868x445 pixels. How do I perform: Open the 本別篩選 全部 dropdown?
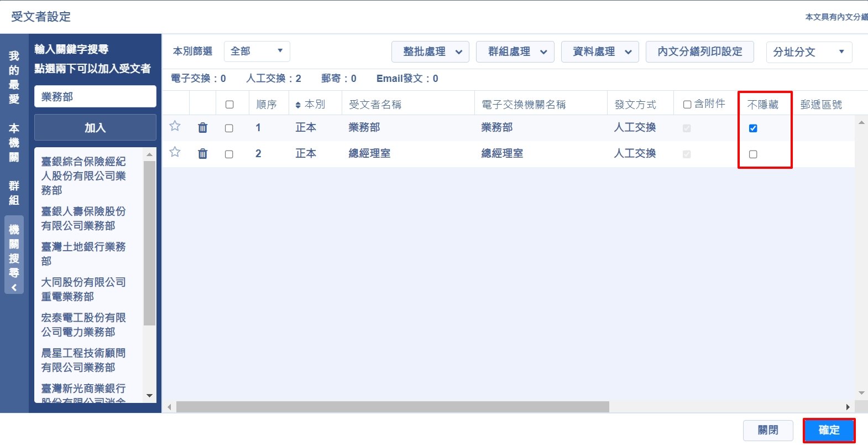point(257,51)
